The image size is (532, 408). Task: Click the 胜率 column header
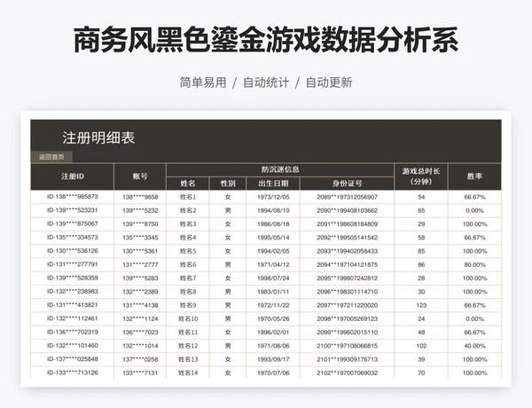click(x=474, y=177)
